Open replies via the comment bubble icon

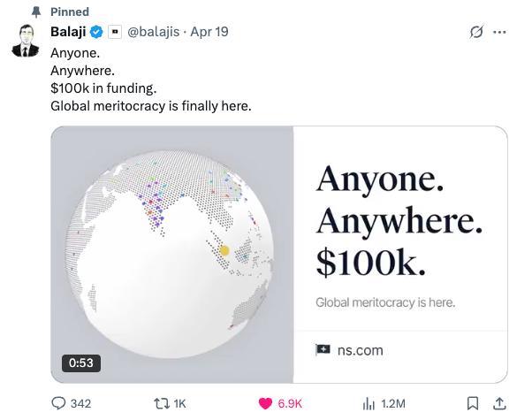click(58, 403)
